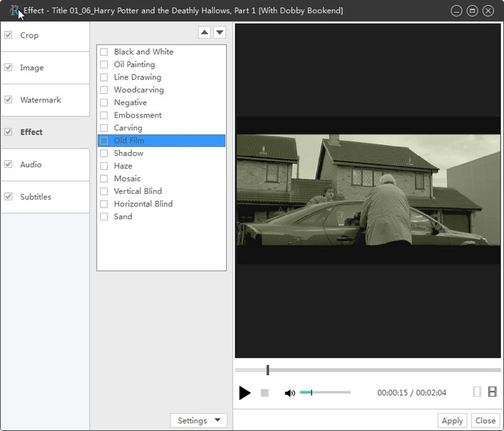Switch to the Crop tab
Screen dimensions: 504x431
point(45,35)
